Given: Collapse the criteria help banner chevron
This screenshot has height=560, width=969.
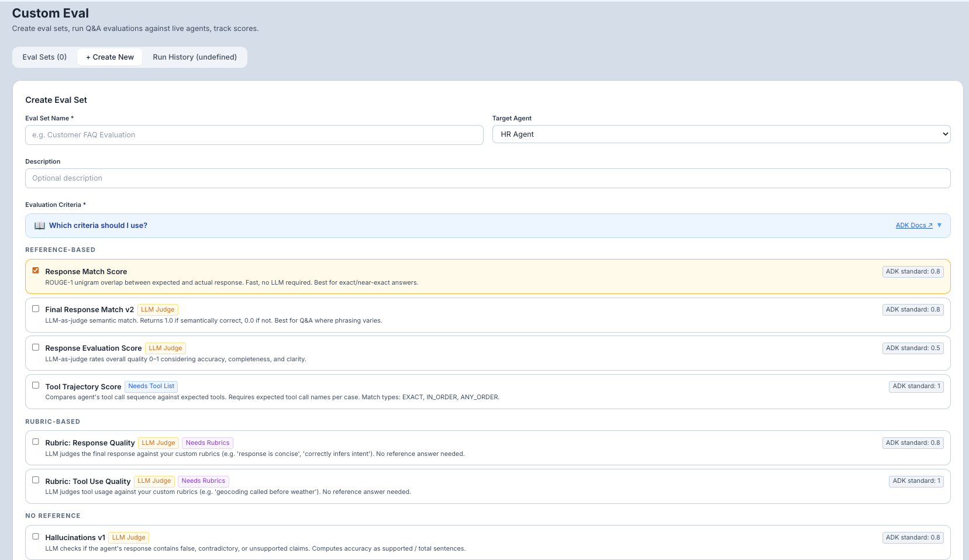Looking at the screenshot, I should tap(940, 225).
